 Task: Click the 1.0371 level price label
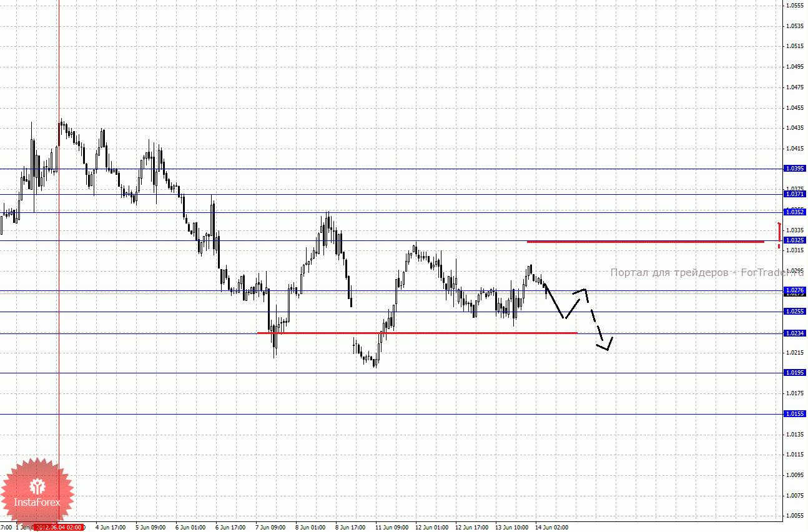[796, 194]
